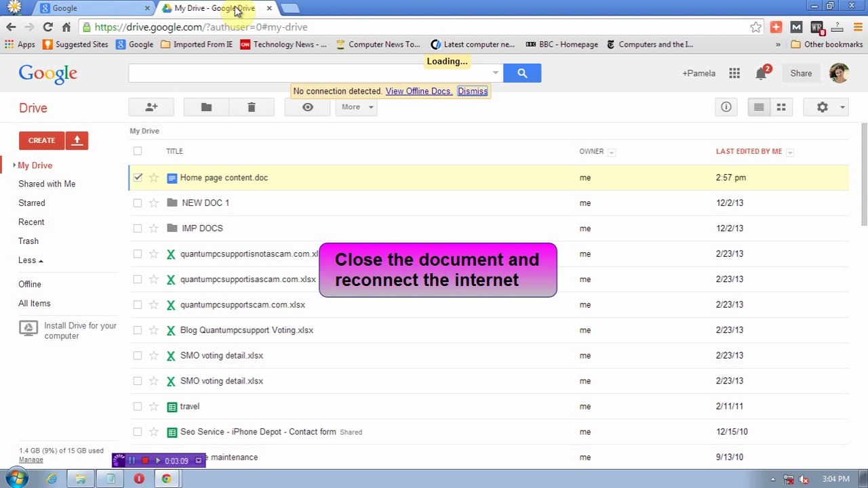Check the travel spreadsheet checkbox
The image size is (868, 488).
(138, 406)
